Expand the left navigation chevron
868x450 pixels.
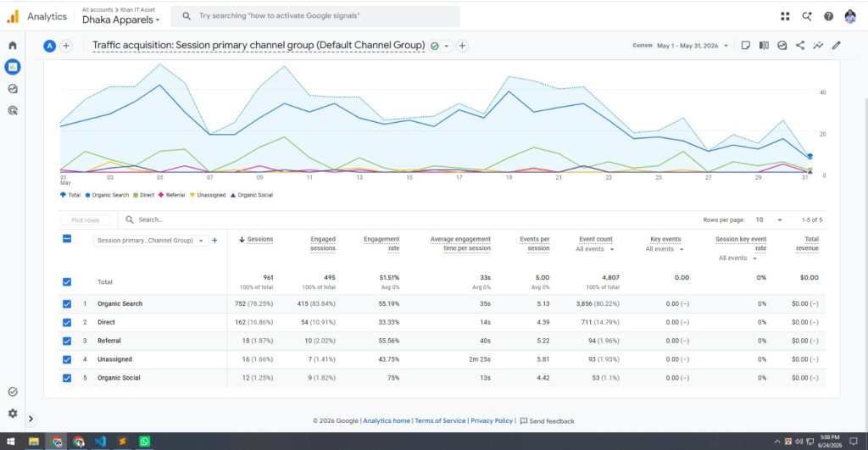31,419
